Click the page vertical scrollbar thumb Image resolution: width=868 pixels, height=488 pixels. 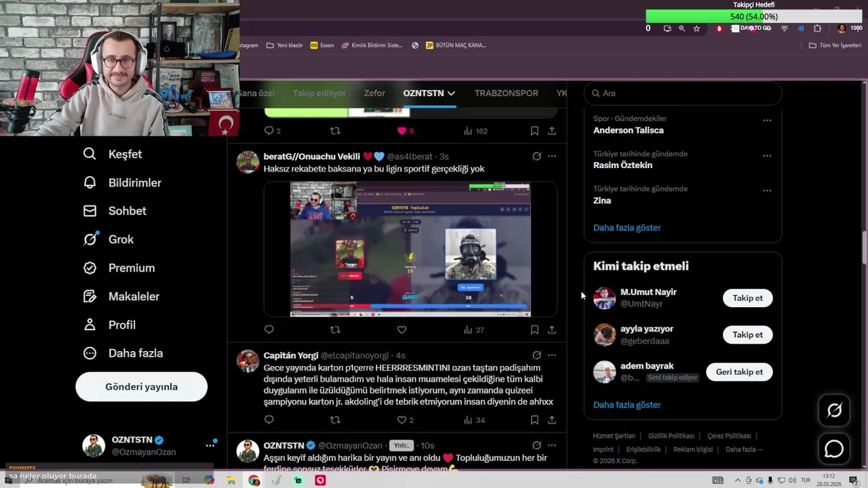point(864,248)
